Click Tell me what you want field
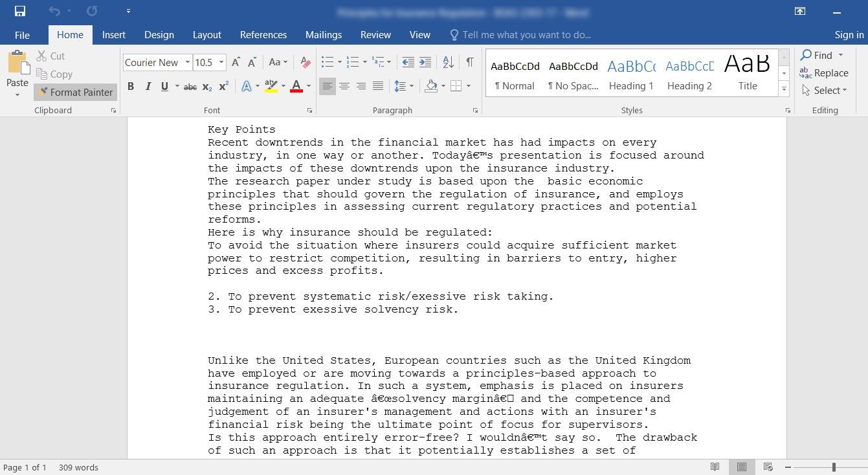The width and height of the screenshot is (868, 475). (520, 35)
